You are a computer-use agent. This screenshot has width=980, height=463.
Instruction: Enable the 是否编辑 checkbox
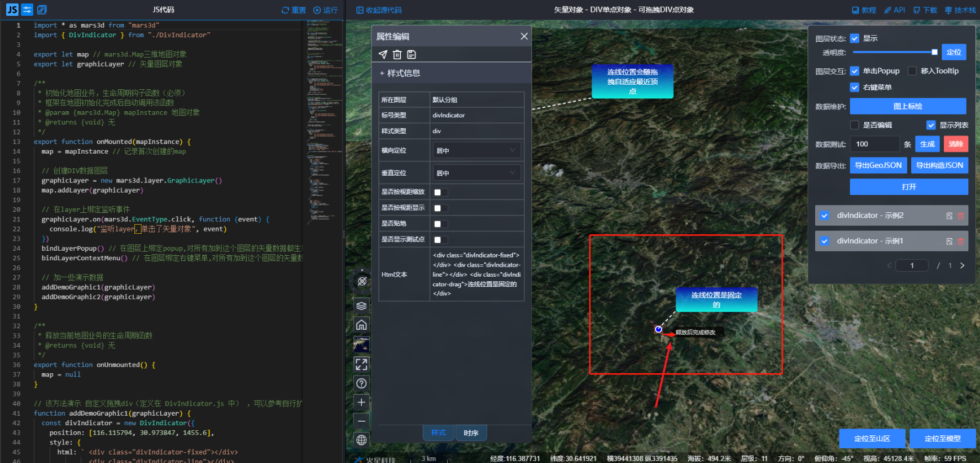pos(855,125)
